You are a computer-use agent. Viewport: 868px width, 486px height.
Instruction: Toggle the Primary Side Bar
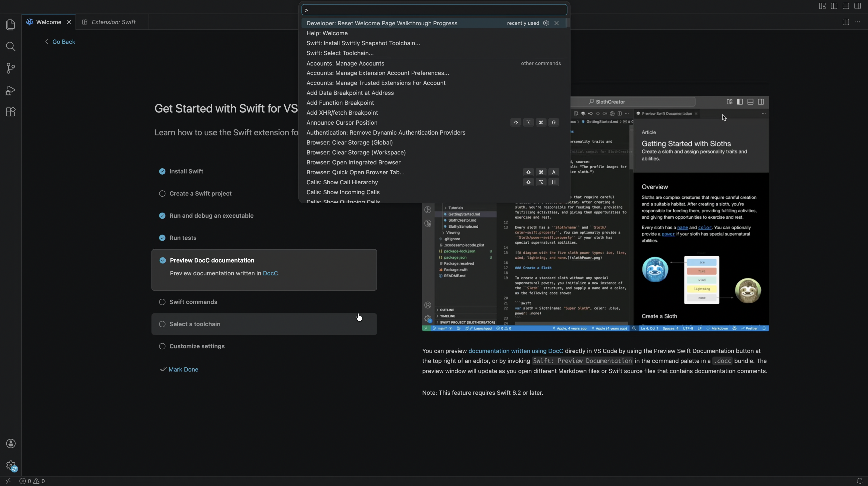(x=834, y=6)
